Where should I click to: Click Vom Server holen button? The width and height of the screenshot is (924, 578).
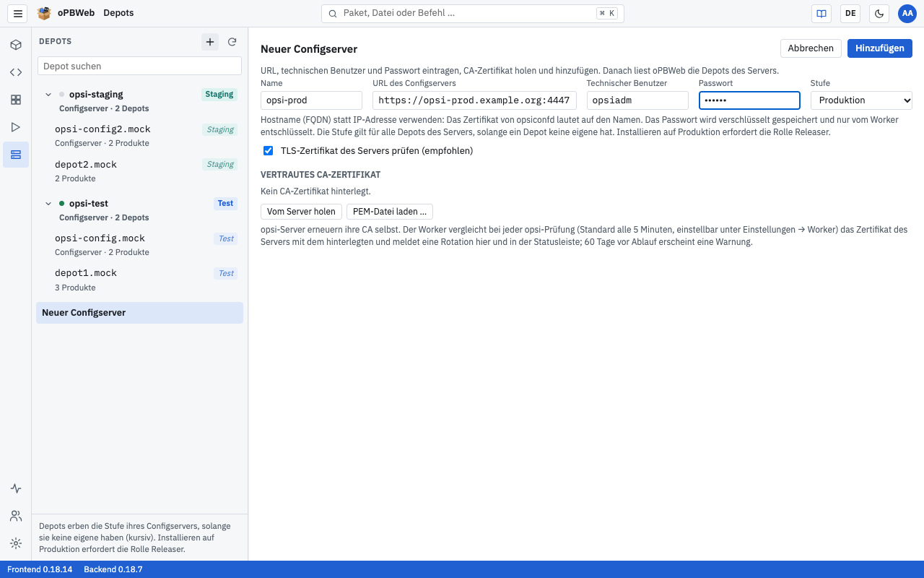click(301, 212)
